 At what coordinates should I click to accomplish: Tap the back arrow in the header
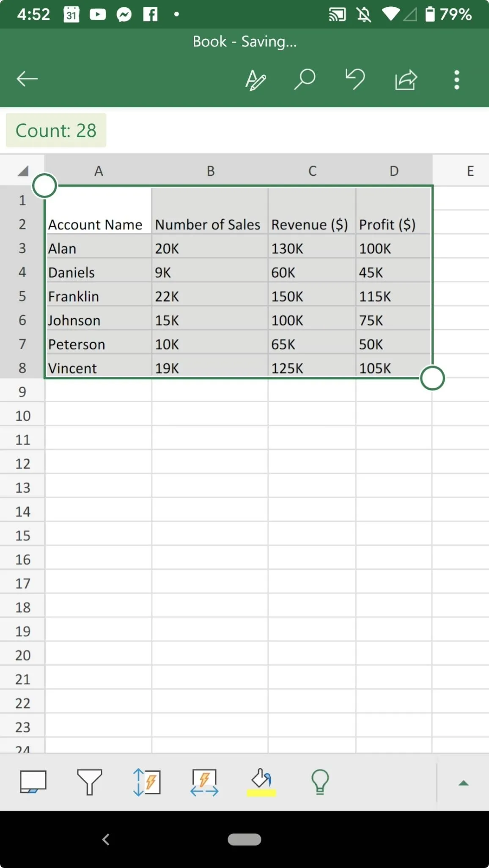(x=27, y=79)
